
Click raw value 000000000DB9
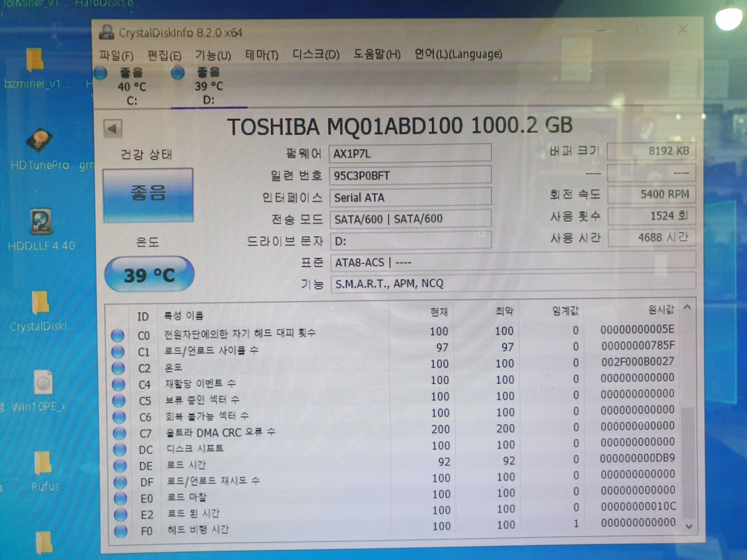point(637,458)
